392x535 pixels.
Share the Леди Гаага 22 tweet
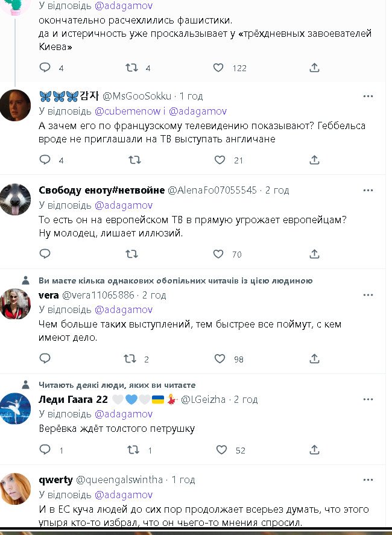click(314, 449)
